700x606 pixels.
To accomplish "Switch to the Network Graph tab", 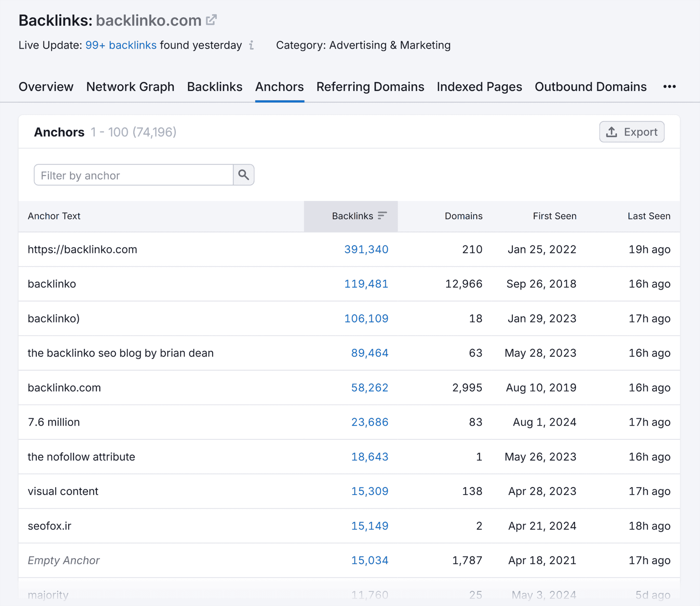I will pyautogui.click(x=130, y=87).
